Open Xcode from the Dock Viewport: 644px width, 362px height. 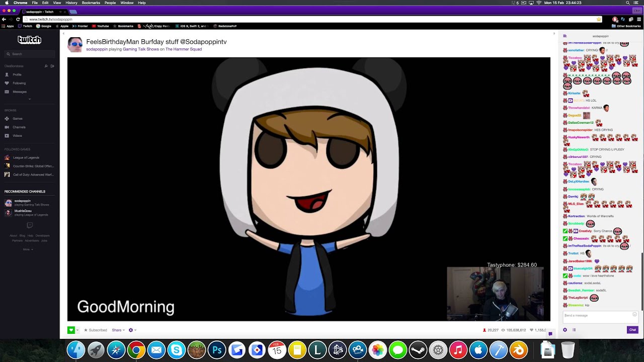[x=499, y=350]
